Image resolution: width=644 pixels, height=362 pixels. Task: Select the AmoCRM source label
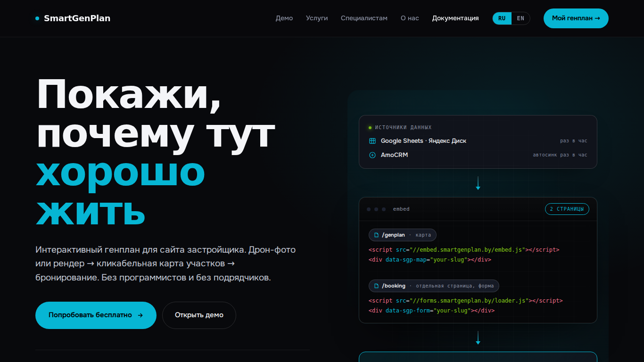(x=394, y=155)
